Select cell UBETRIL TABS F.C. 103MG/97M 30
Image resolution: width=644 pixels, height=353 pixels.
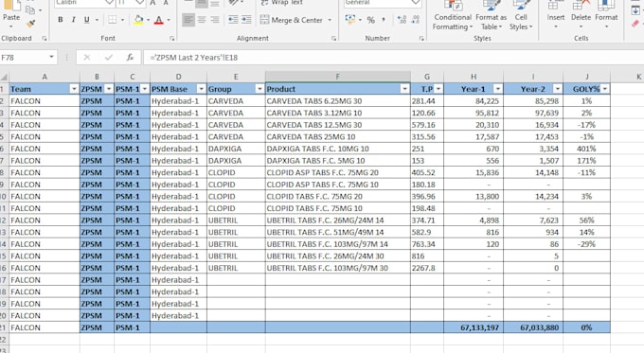pos(337,268)
